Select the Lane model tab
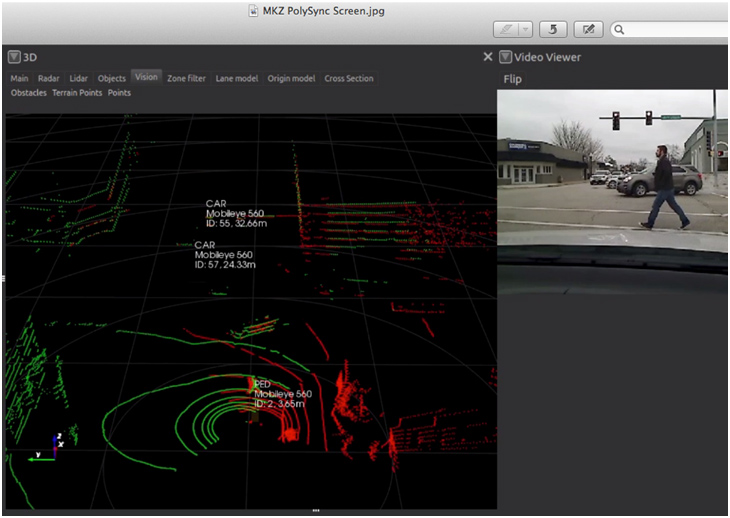This screenshot has width=730, height=518. click(x=236, y=78)
